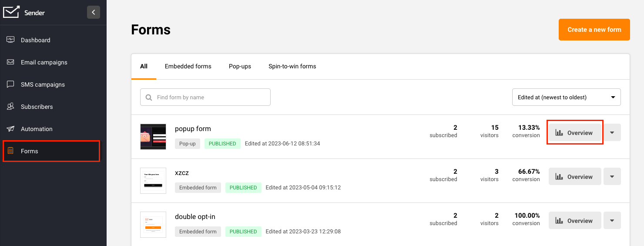644x246 pixels.
Task: Switch to the Spin-to-win forms tab
Action: 292,67
